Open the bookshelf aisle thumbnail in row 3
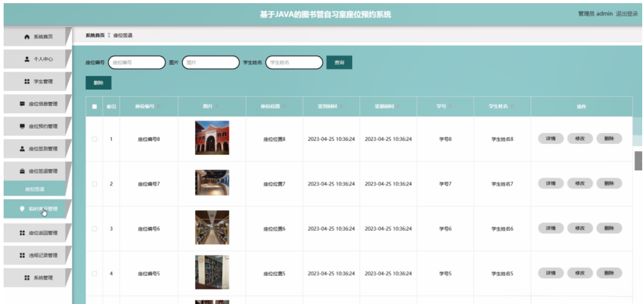644x304 pixels. pos(212,227)
